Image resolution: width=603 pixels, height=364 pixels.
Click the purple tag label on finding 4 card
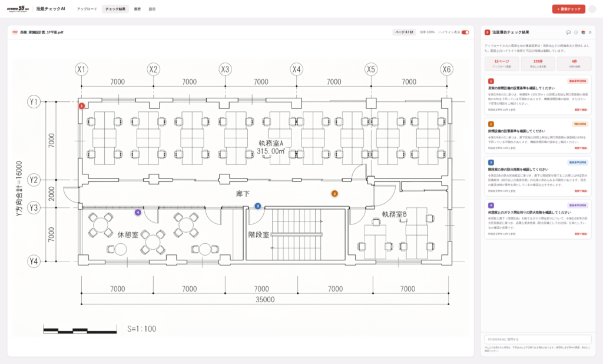[578, 206]
